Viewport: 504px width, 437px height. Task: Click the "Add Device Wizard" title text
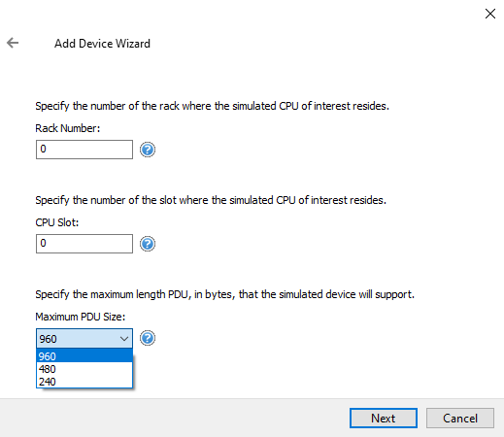pos(102,44)
